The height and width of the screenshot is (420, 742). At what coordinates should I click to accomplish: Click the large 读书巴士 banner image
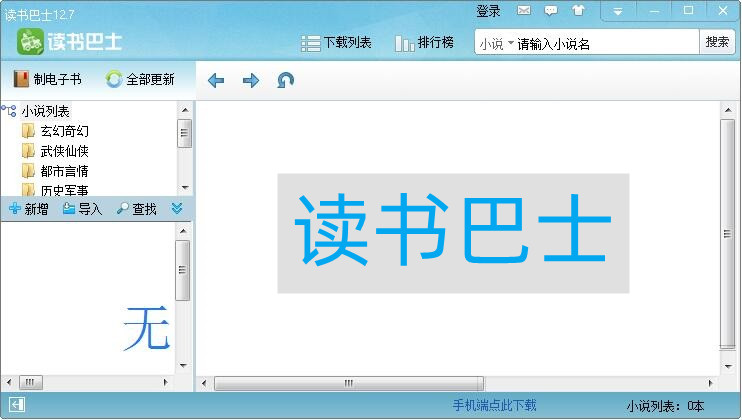click(453, 233)
